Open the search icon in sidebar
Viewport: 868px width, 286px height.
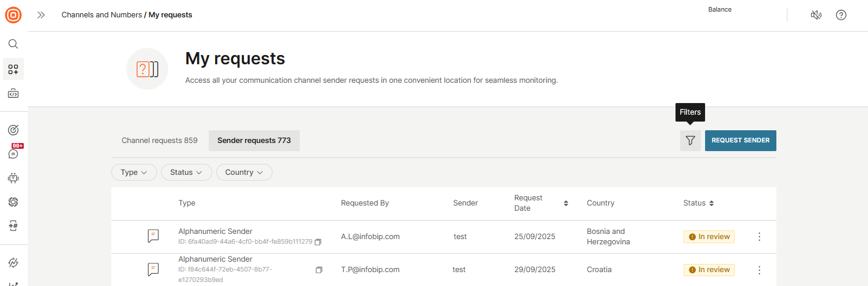pos(13,44)
